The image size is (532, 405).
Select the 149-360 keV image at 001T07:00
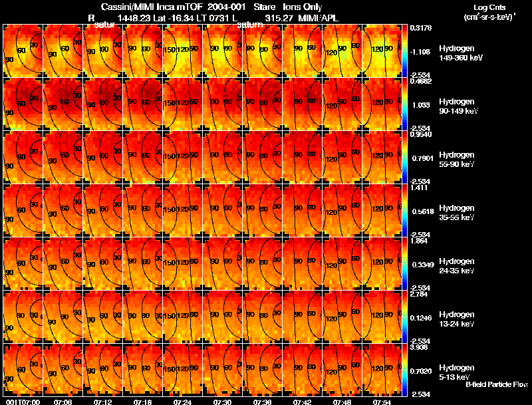[23, 51]
